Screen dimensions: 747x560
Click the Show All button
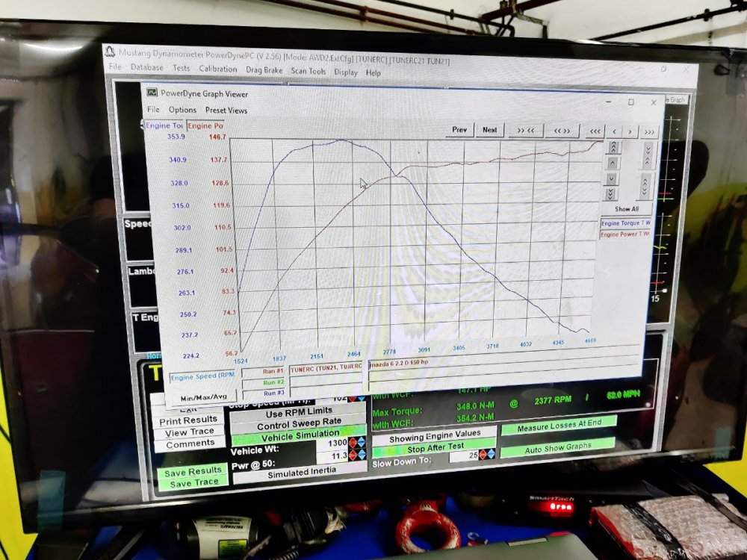coord(627,209)
